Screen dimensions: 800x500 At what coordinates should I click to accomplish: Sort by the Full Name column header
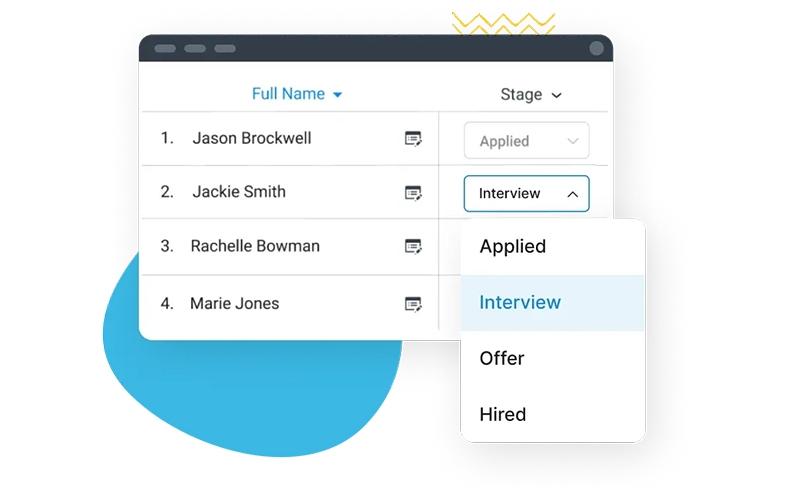point(297,94)
